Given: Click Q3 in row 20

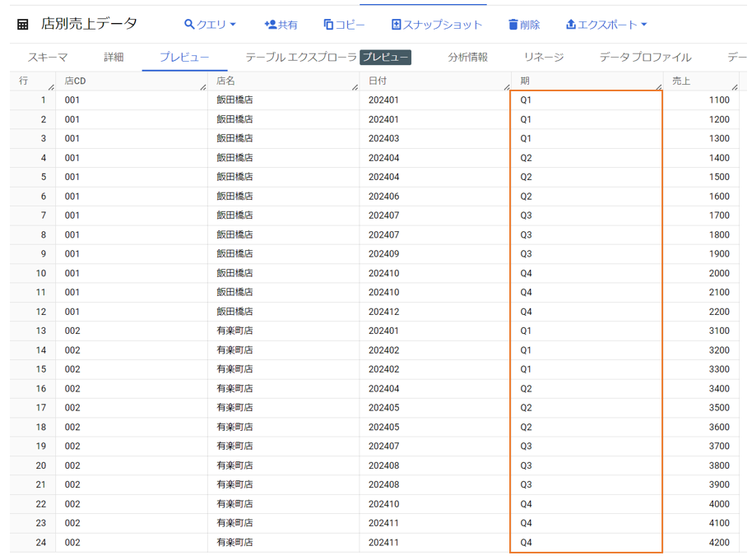Looking at the screenshot, I should [x=526, y=465].
